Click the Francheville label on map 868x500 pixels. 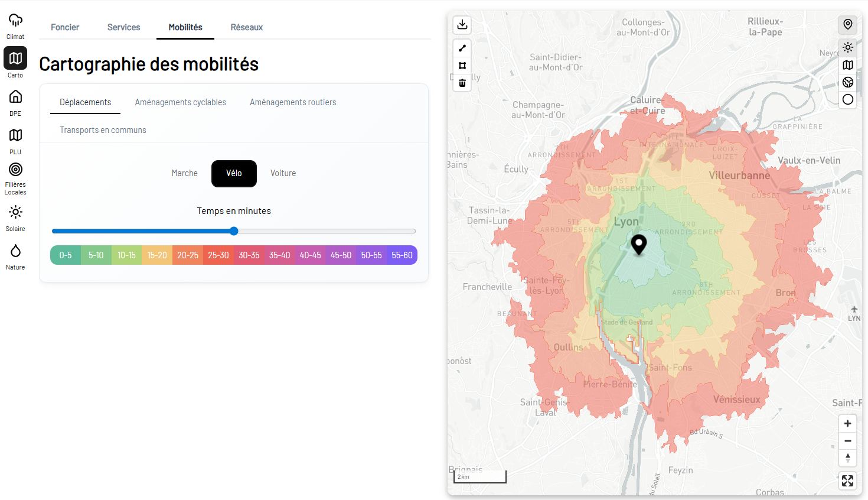tap(487, 287)
